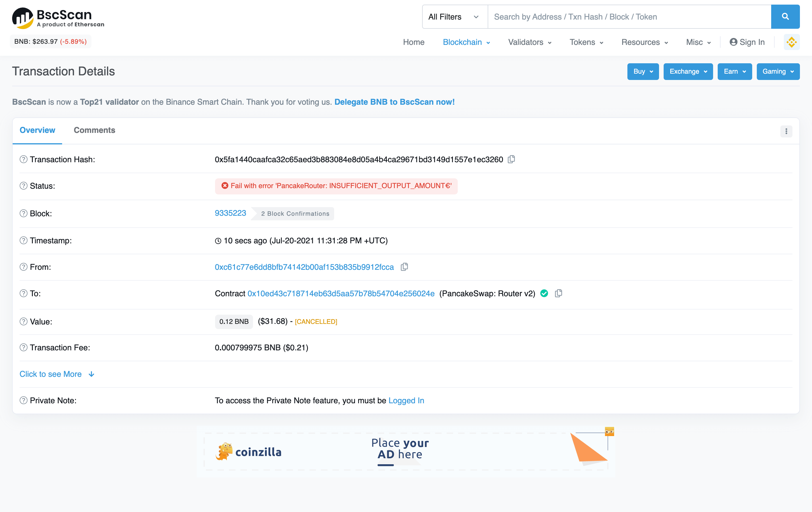The width and height of the screenshot is (812, 512).
Task: Click the blue search magnifier button
Action: tap(785, 16)
